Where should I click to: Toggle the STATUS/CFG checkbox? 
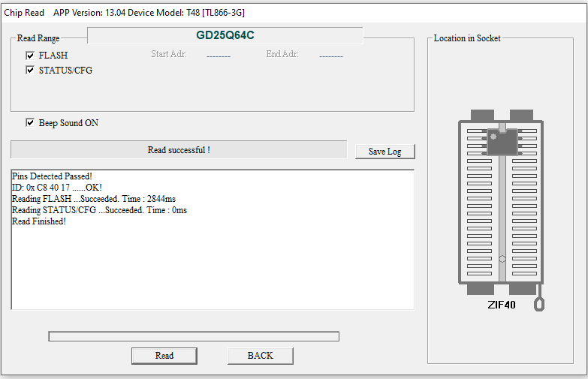[x=30, y=71]
